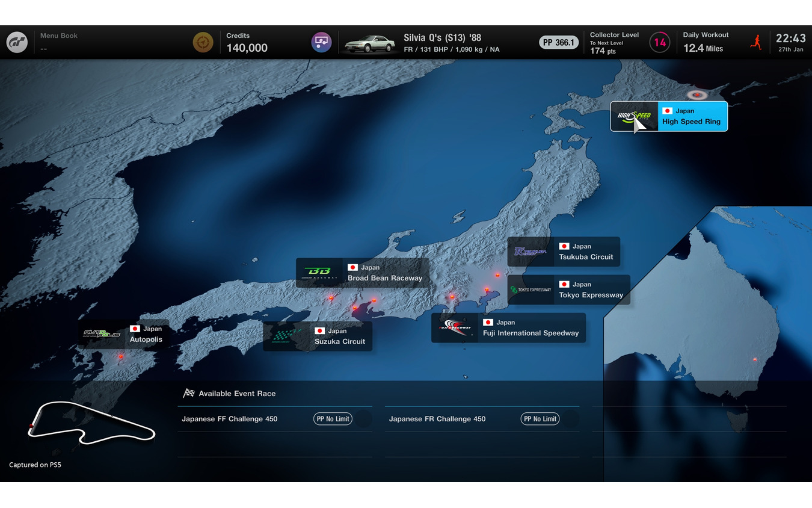This screenshot has width=812, height=508.
Task: Select the Tokyo Expressway track card
Action: (569, 290)
